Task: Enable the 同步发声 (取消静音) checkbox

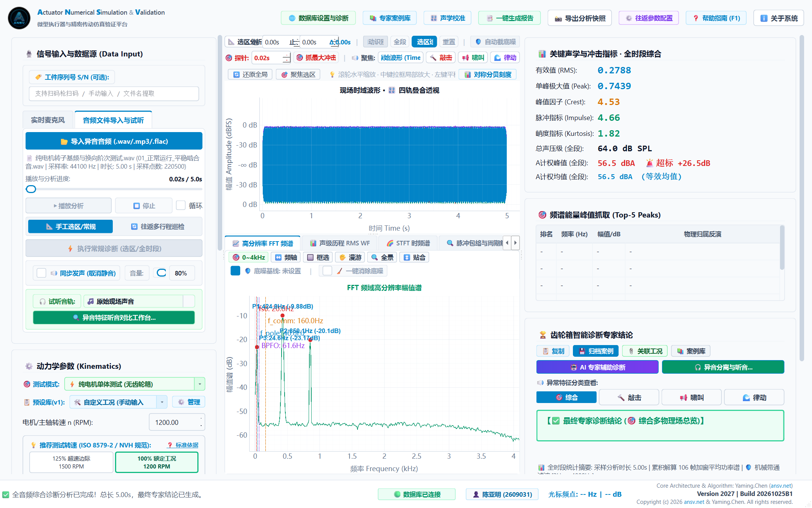Action: pos(41,273)
